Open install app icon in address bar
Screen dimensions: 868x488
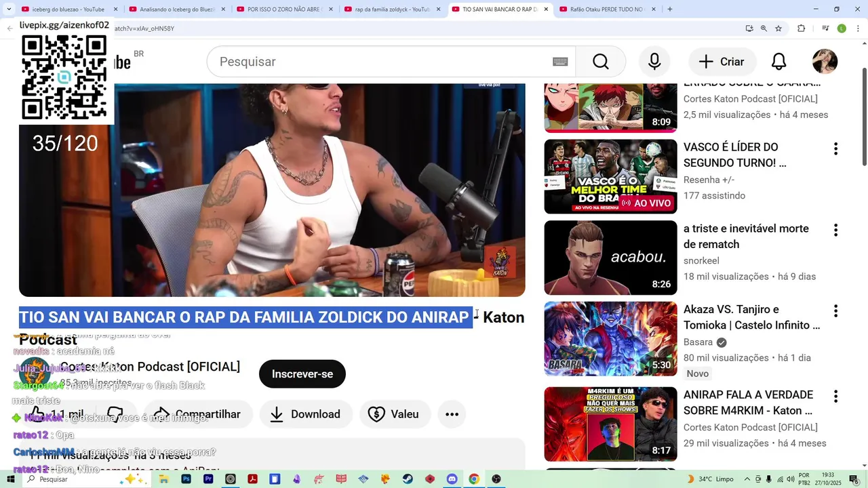(x=749, y=28)
